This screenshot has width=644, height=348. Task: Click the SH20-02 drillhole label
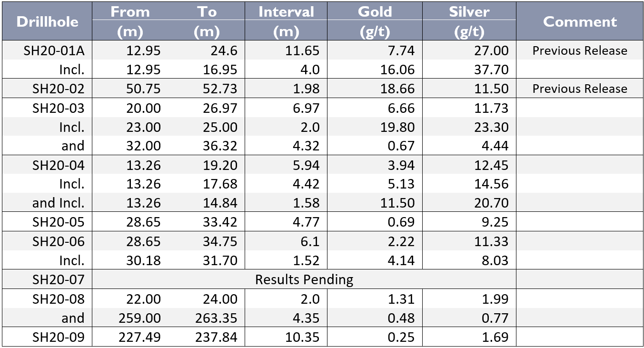[58, 89]
